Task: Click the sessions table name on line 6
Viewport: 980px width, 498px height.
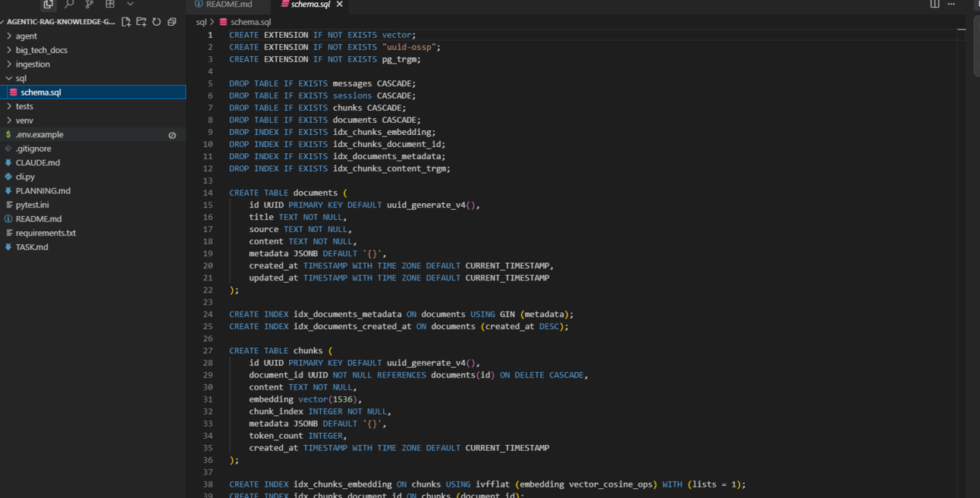Action: point(353,96)
